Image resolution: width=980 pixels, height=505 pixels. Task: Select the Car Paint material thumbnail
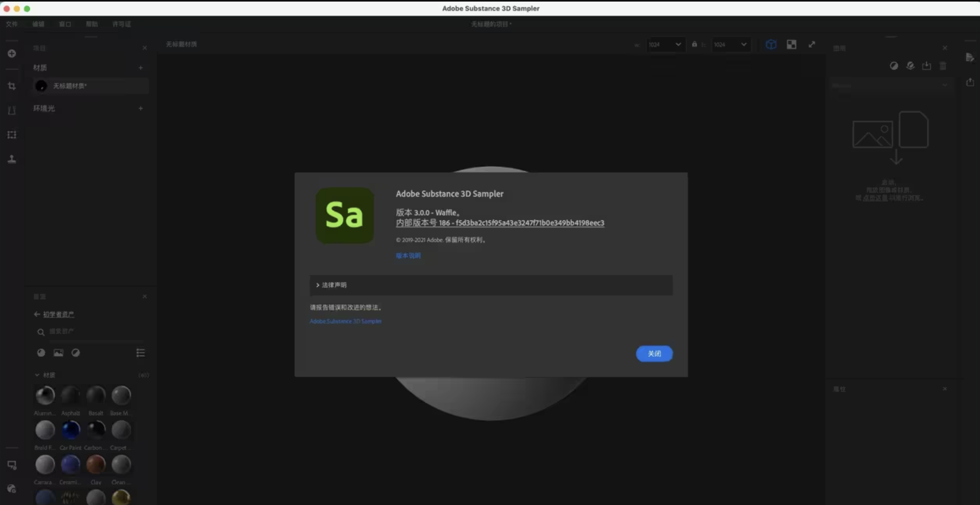(x=70, y=430)
